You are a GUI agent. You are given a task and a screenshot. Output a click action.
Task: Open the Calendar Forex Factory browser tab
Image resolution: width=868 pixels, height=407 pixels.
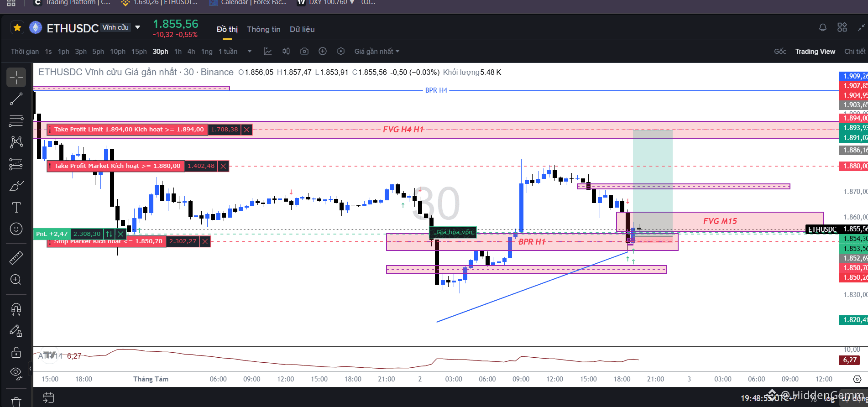point(249,3)
